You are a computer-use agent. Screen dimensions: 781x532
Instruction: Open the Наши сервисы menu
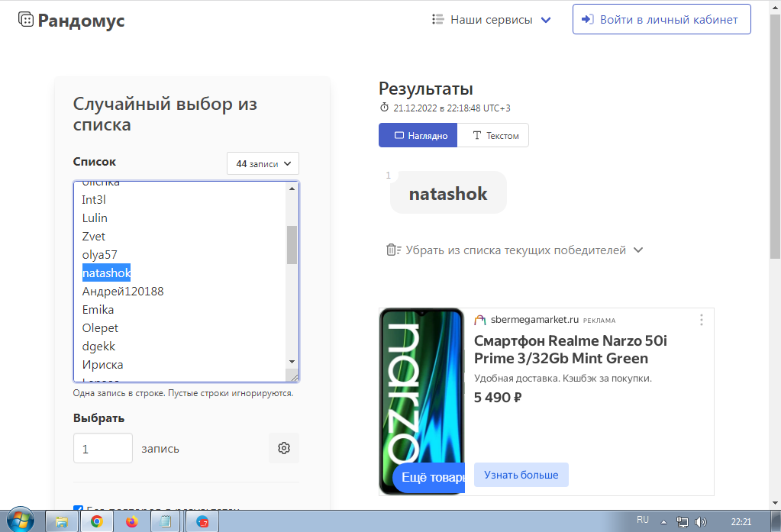click(x=492, y=19)
